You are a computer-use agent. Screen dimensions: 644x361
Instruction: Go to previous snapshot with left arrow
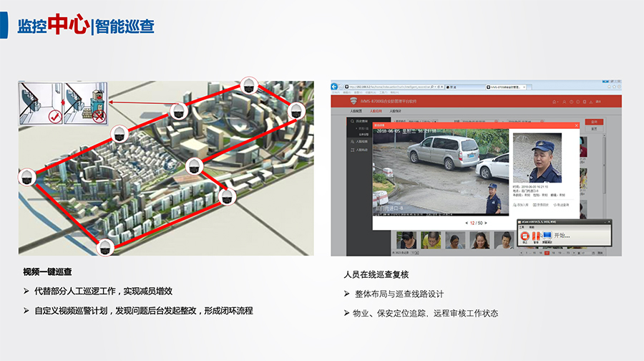point(465,223)
